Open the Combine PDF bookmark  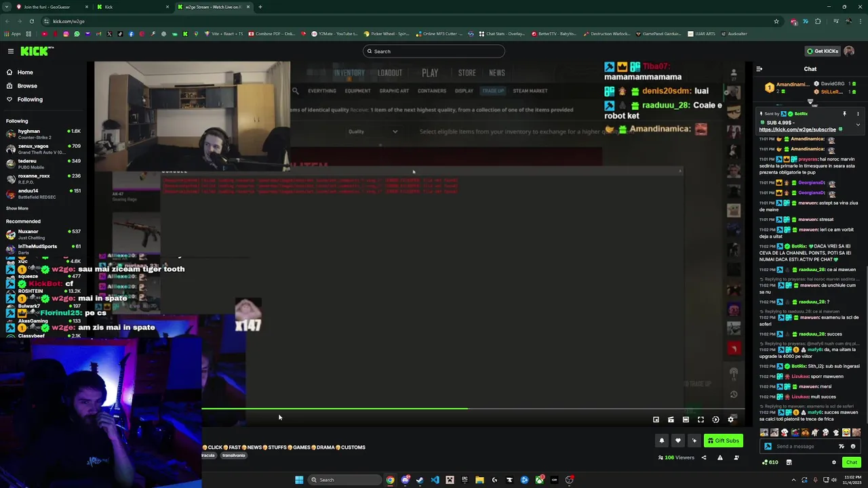pos(271,34)
